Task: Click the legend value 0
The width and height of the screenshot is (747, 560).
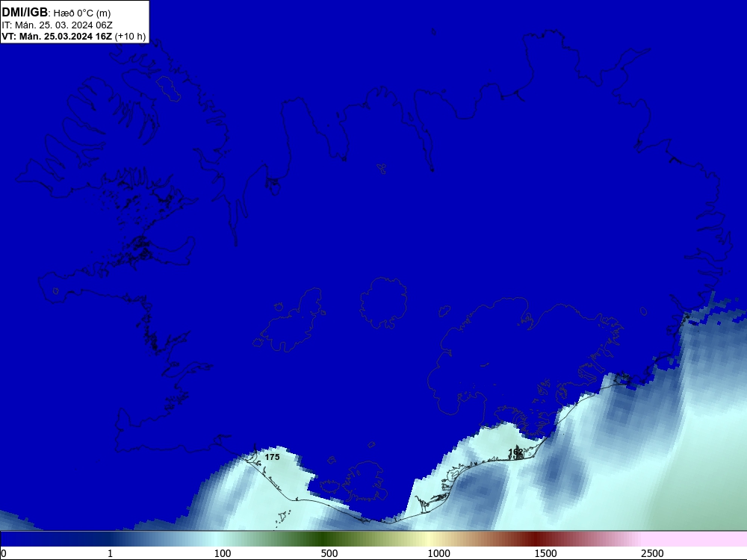Action: 4,553
